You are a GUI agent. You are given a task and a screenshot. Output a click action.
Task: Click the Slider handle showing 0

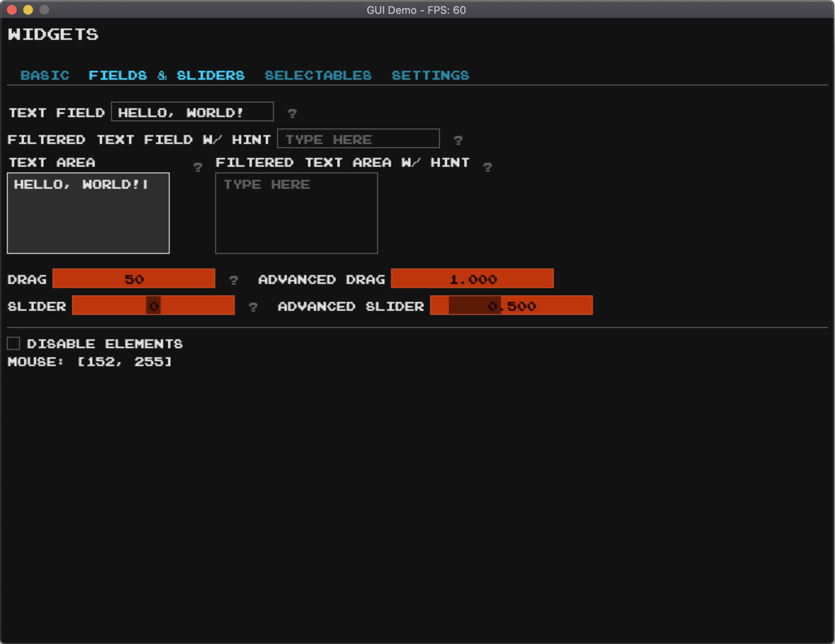click(x=153, y=306)
